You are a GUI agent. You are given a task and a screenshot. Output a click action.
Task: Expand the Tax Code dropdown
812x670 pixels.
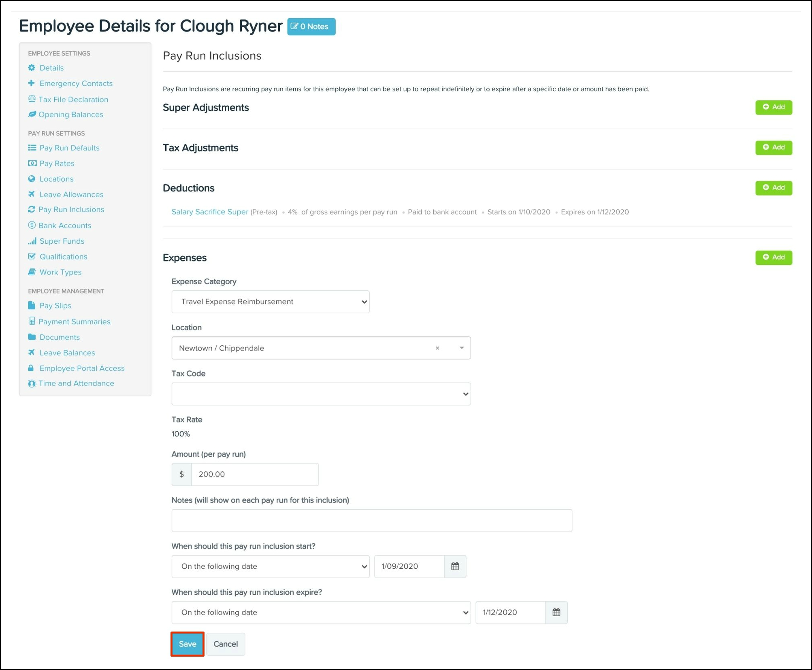click(x=321, y=394)
